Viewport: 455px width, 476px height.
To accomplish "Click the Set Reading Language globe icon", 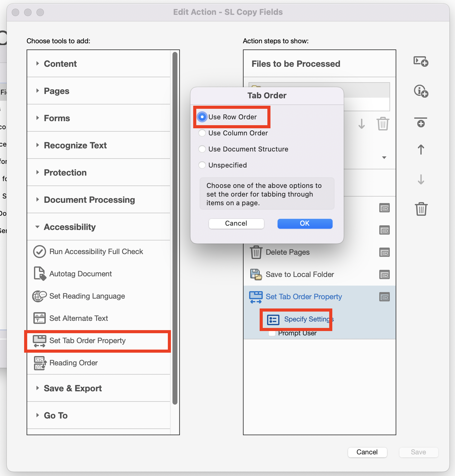I will tap(39, 296).
